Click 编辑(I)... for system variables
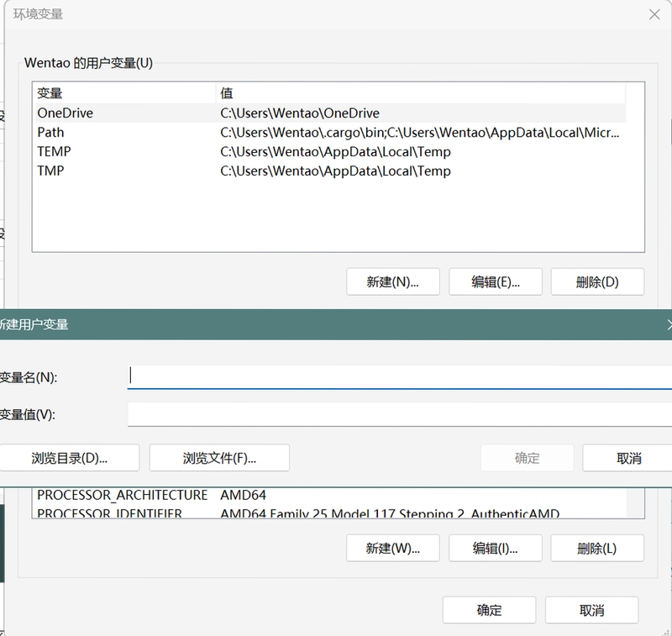Screen dimensions: 672x636 coord(496,548)
